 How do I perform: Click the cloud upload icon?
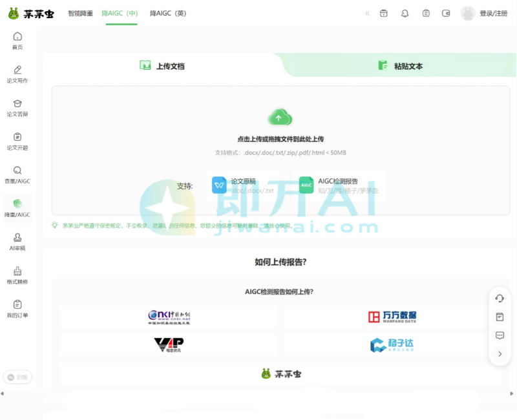(280, 117)
